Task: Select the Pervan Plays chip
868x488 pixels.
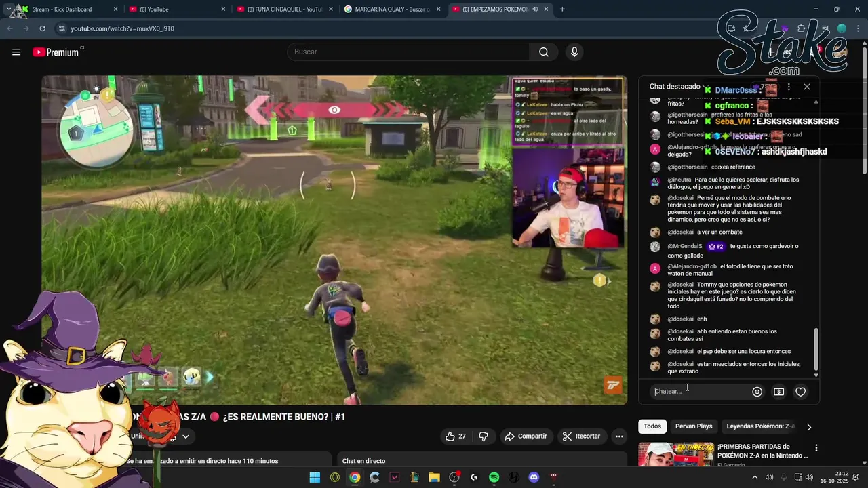Action: click(x=694, y=426)
